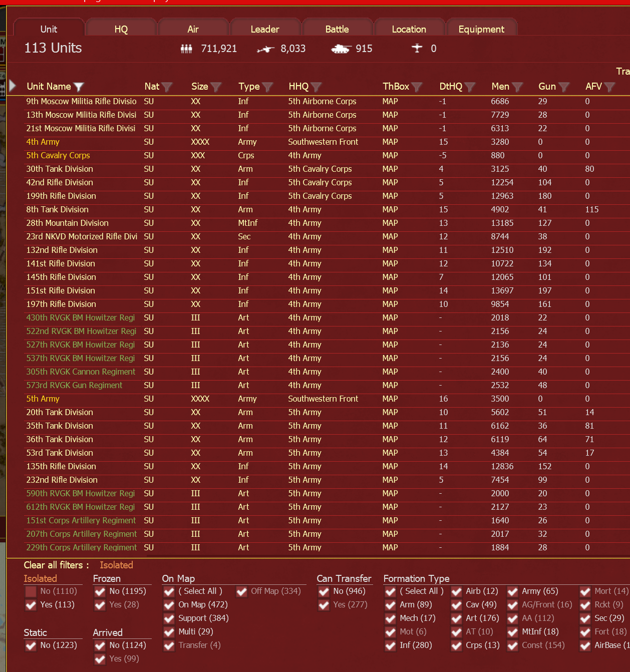Toggle the Arm (89) formation checkbox
This screenshot has height=672, width=630.
[391, 605]
